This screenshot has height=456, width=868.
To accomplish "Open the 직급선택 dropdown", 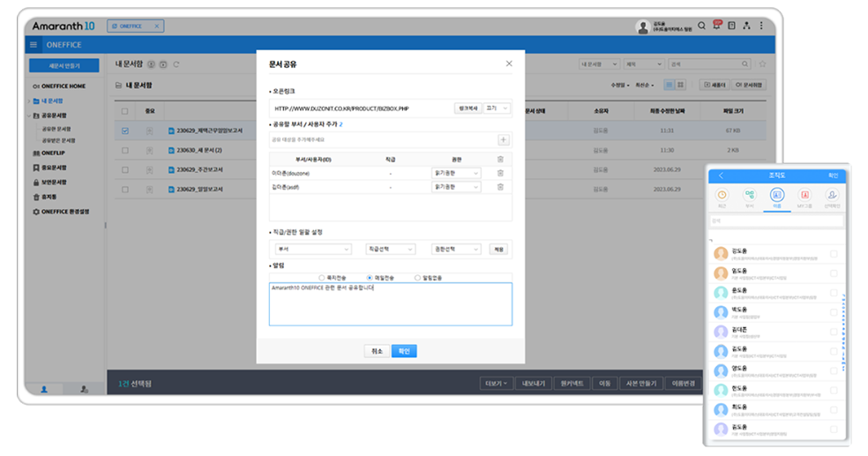I will coord(390,250).
